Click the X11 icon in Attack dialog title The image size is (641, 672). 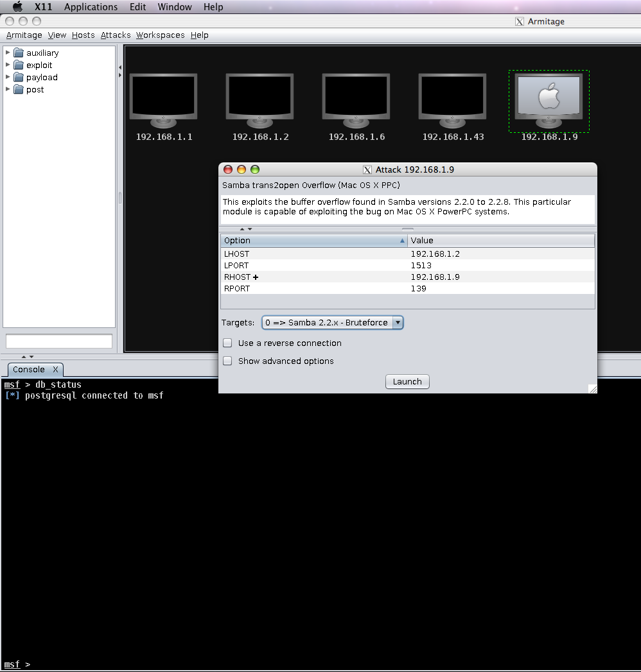coord(367,169)
